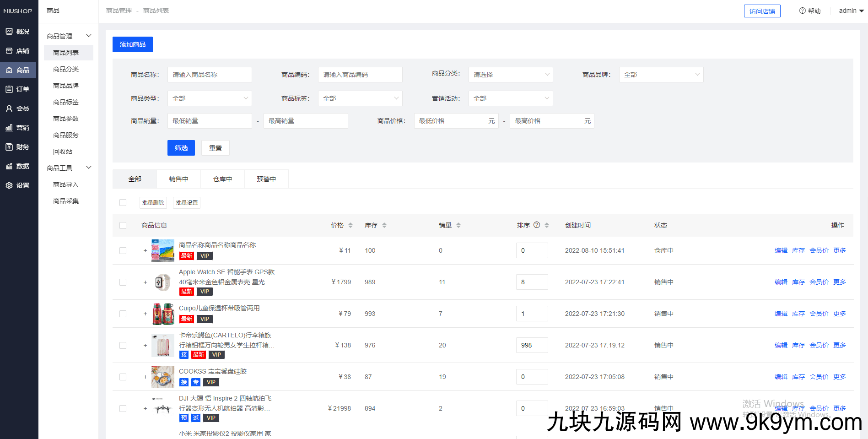Click the 商品名称 input field
Screen dimensions: 868x439
coord(210,75)
